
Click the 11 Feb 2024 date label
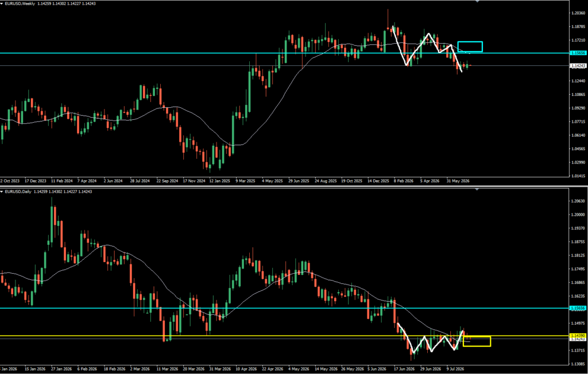(x=61, y=181)
